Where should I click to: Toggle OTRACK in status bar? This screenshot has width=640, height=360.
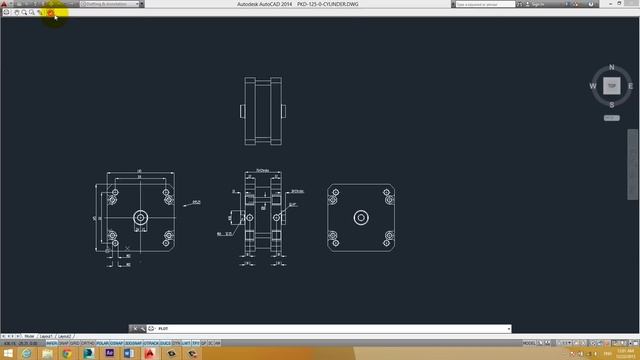pos(151,343)
